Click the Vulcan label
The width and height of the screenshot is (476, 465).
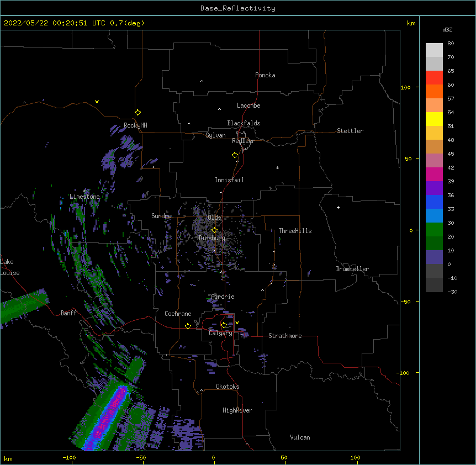pyautogui.click(x=300, y=437)
